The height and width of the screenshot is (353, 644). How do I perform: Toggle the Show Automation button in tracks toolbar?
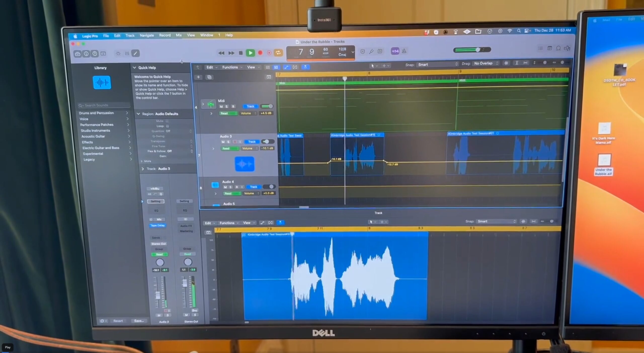click(x=286, y=67)
